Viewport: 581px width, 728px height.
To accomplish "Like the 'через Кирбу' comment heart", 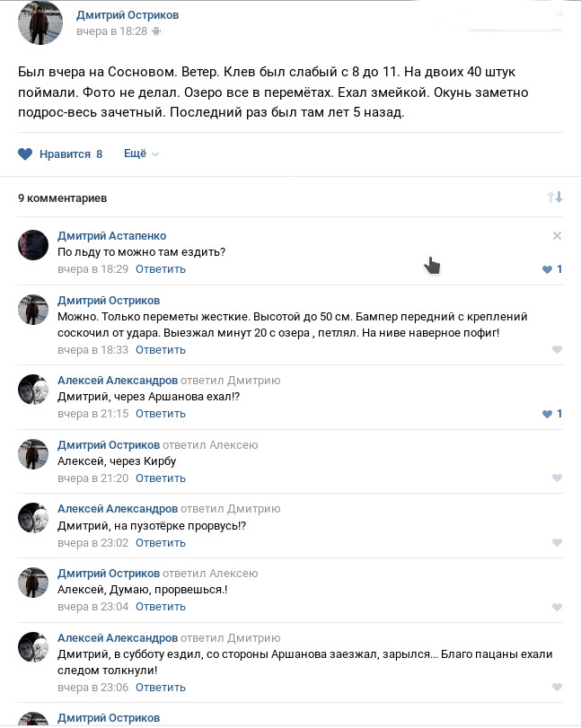I will point(557,478).
